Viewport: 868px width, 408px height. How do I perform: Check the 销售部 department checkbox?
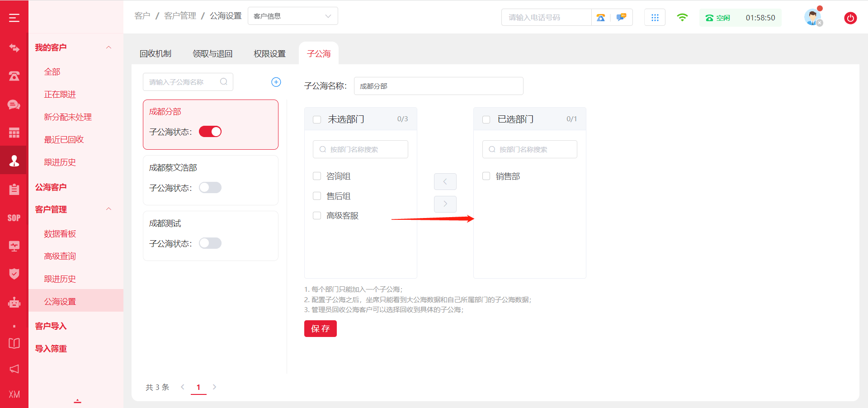[486, 176]
